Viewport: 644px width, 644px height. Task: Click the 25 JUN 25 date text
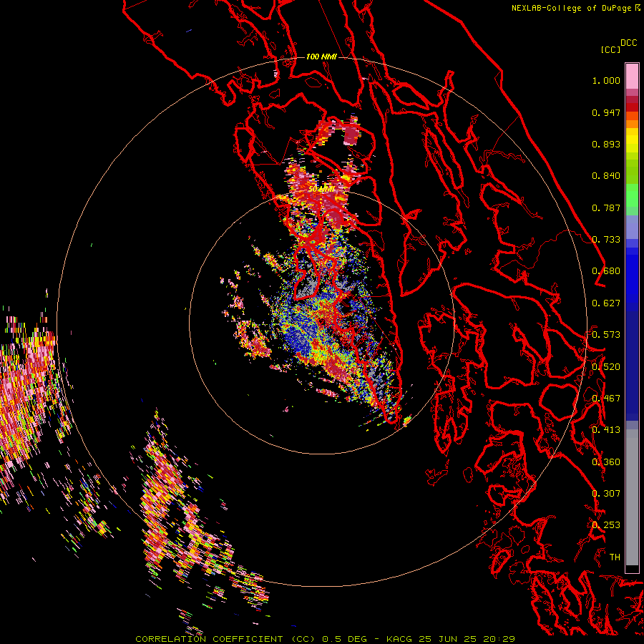448,639
